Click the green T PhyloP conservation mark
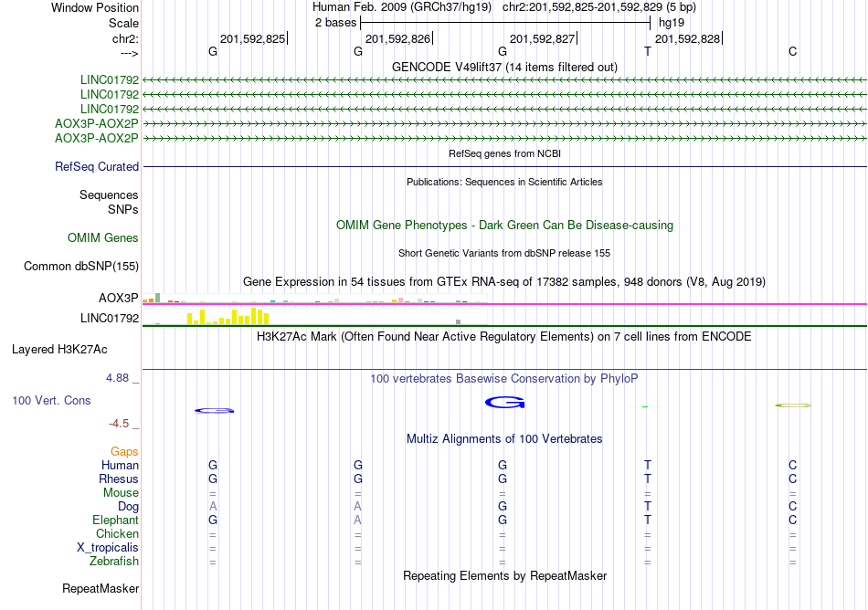Image resolution: width=868 pixels, height=610 pixels. 645,406
